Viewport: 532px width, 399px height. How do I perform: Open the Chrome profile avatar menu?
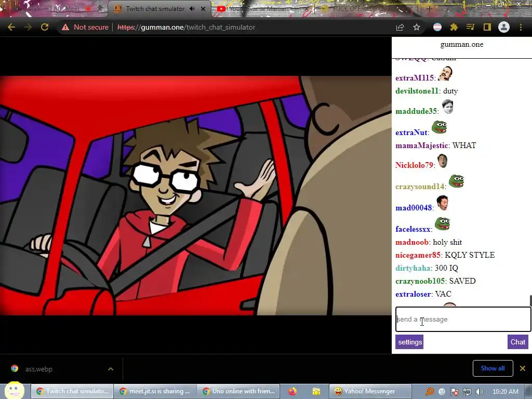coord(504,27)
